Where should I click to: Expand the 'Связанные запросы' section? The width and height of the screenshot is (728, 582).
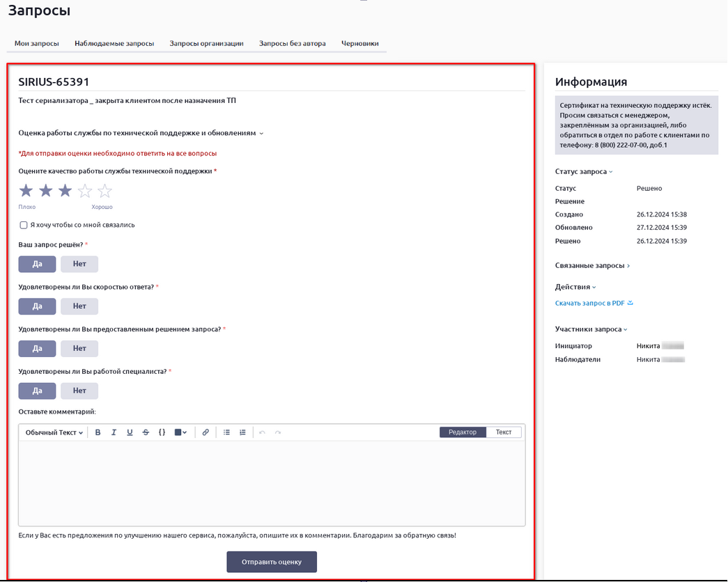point(592,265)
